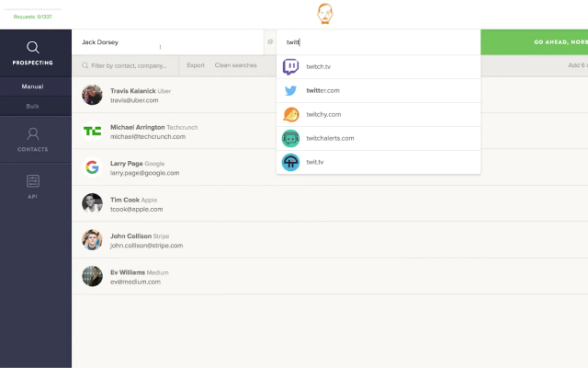Select the john.collison@stripe.com email
Viewport: 588px width, 368px height.
pyautogui.click(x=147, y=246)
